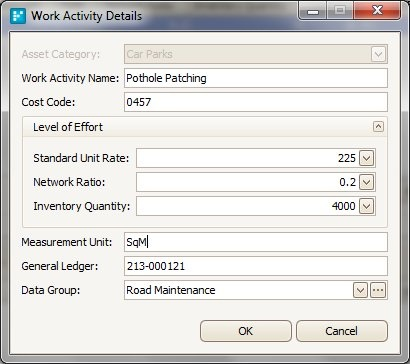Image resolution: width=410 pixels, height=364 pixels.
Task: Click the disabled Asset Category dropdown arrow
Action: 378,54
